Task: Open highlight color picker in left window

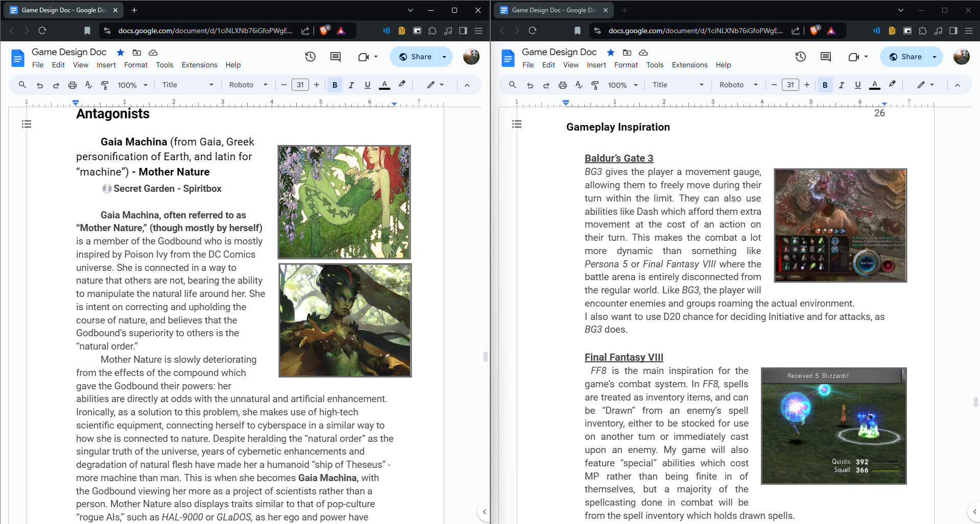Action: (x=402, y=85)
